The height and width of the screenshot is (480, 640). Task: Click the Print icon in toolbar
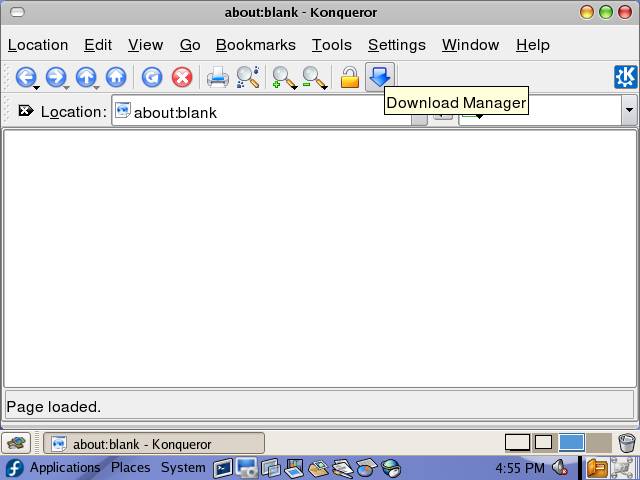pos(217,77)
